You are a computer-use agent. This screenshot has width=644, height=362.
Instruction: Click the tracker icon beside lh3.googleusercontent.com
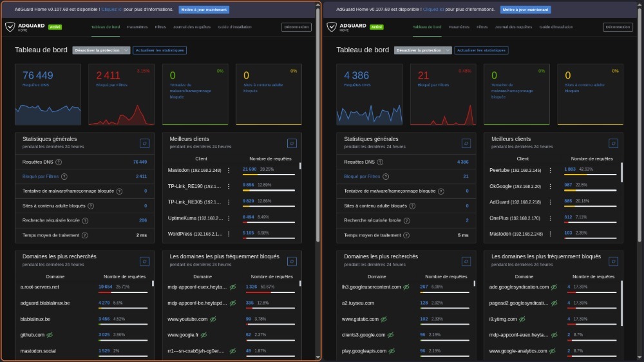point(406,287)
